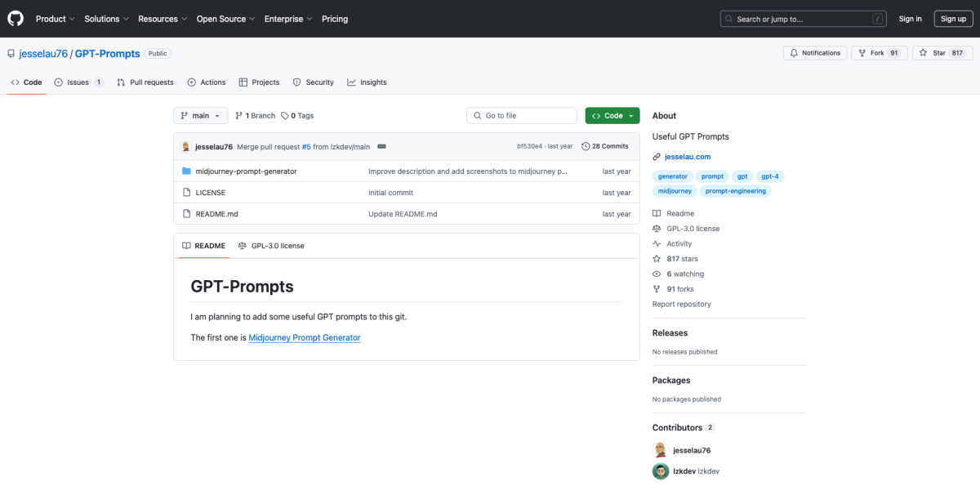Expand the Product menu
This screenshot has height=490, width=980.
[x=55, y=19]
